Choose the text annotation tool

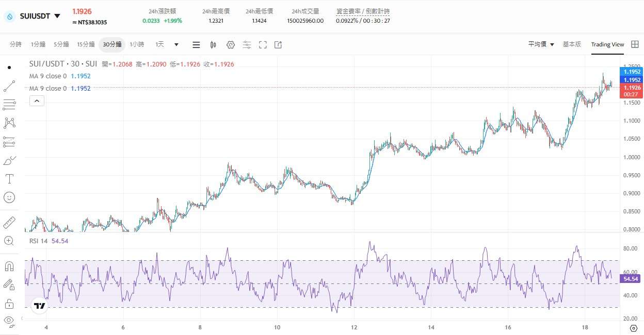tap(9, 179)
